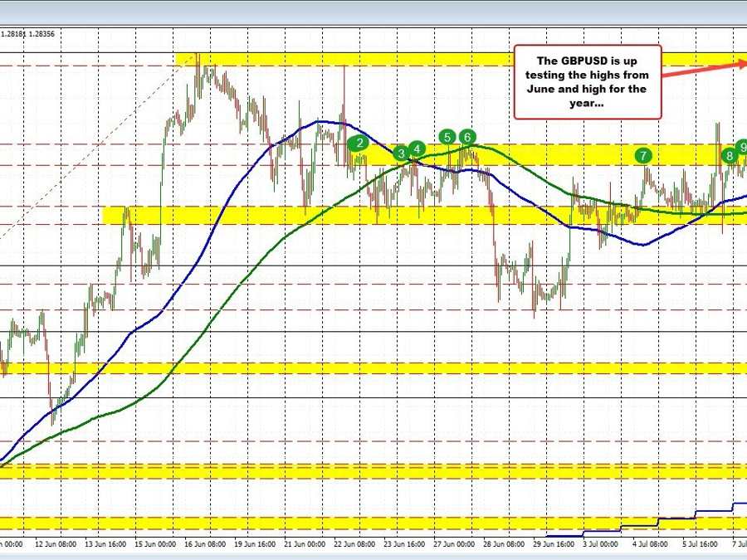
Task: Select green chart marker numbered 4
Action: click(417, 149)
